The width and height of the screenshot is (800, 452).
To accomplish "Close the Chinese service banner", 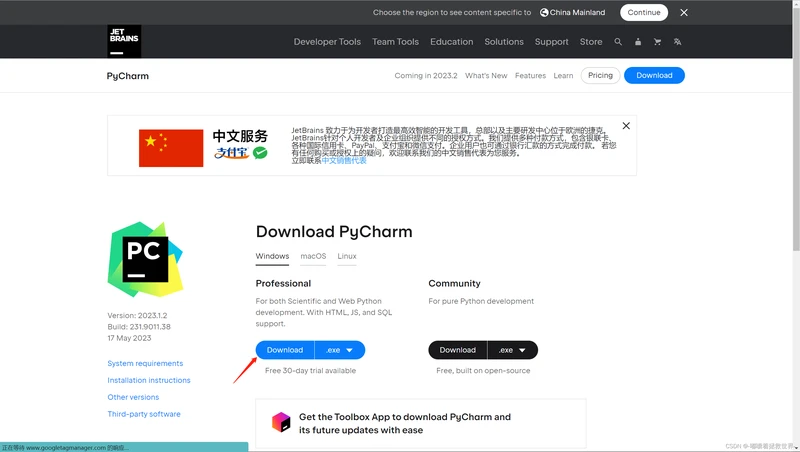I will coord(626,125).
